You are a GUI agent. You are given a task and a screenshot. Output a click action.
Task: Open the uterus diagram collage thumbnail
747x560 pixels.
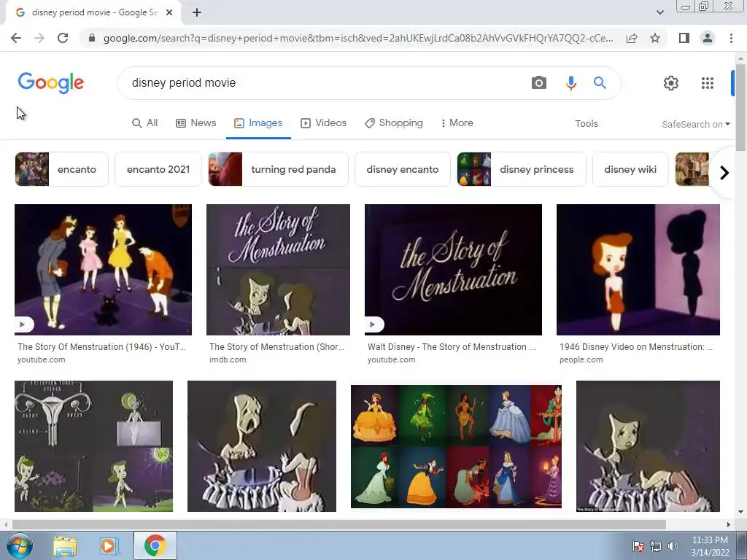point(94,446)
